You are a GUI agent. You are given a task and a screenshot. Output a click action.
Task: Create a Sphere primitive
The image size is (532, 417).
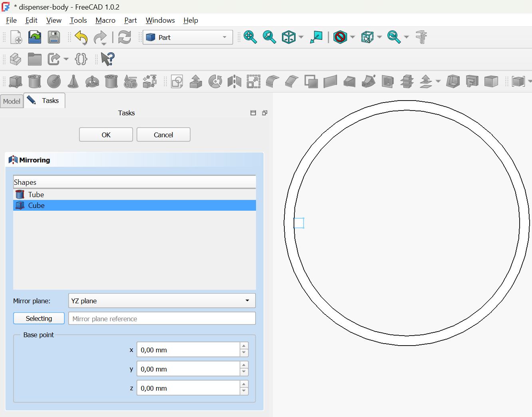click(x=54, y=81)
